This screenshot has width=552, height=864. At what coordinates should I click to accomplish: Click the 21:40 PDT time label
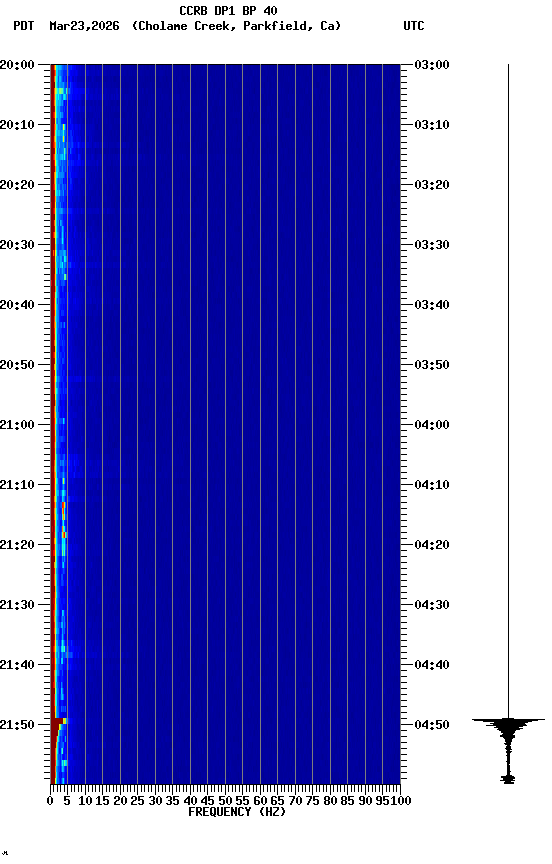pyautogui.click(x=17, y=666)
